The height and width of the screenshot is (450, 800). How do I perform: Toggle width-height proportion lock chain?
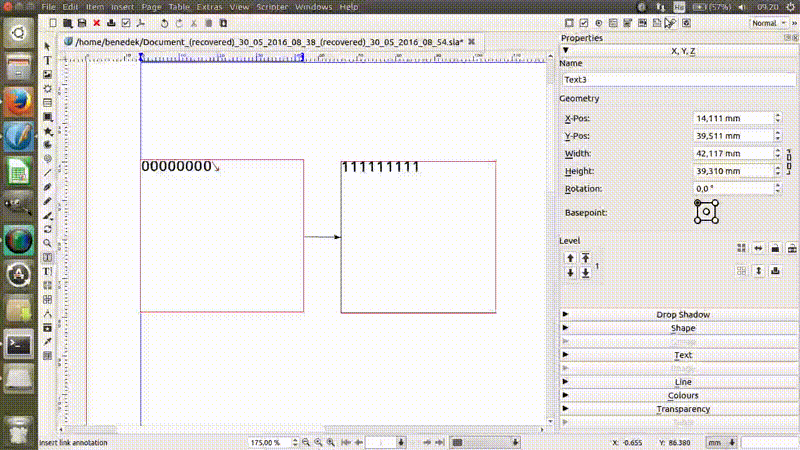[x=789, y=160]
